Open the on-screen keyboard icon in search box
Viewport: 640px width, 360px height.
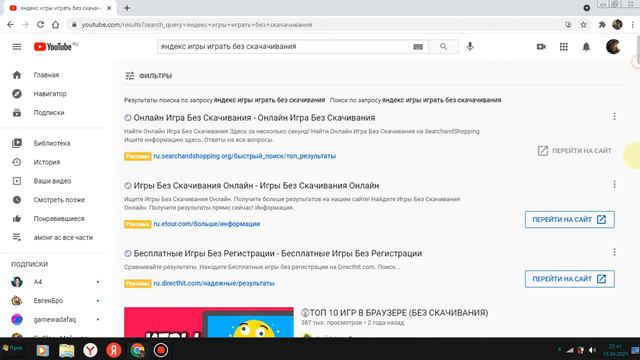[x=418, y=47]
